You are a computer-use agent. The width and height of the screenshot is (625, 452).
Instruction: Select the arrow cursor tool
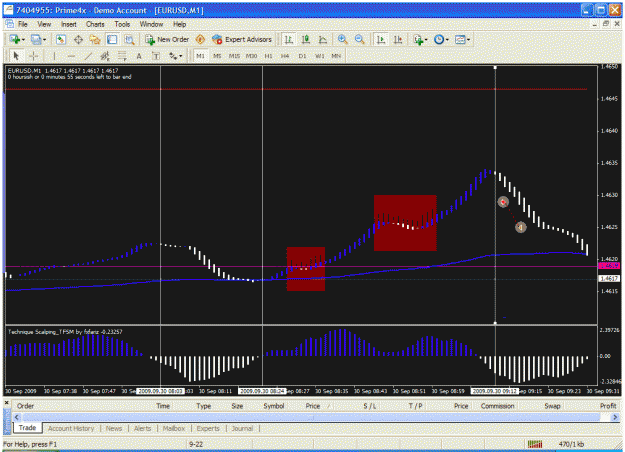[16, 56]
